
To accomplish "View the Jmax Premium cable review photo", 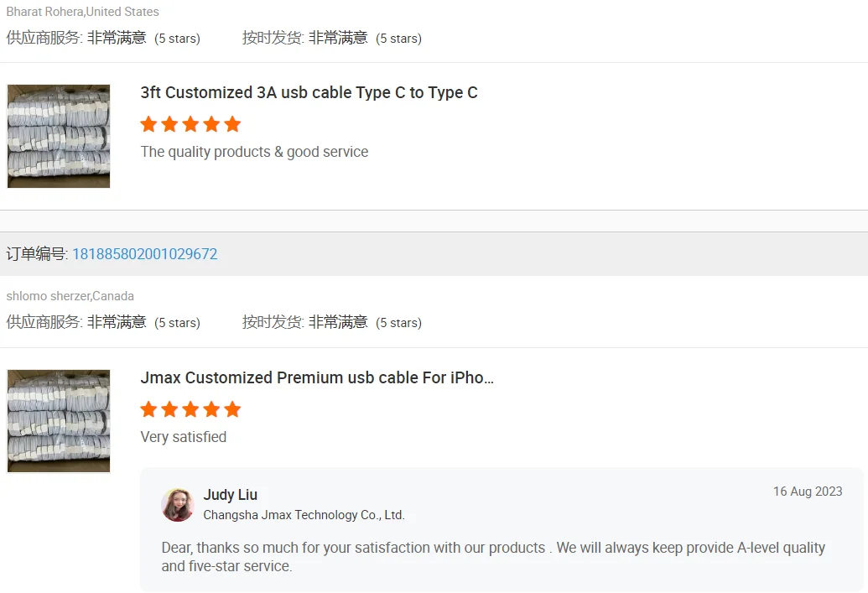I will pos(59,421).
